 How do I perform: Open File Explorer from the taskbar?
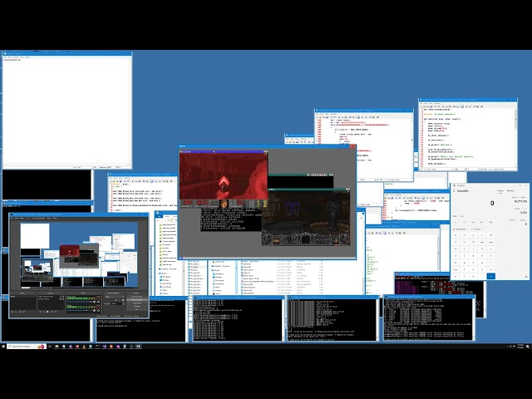click(57, 347)
